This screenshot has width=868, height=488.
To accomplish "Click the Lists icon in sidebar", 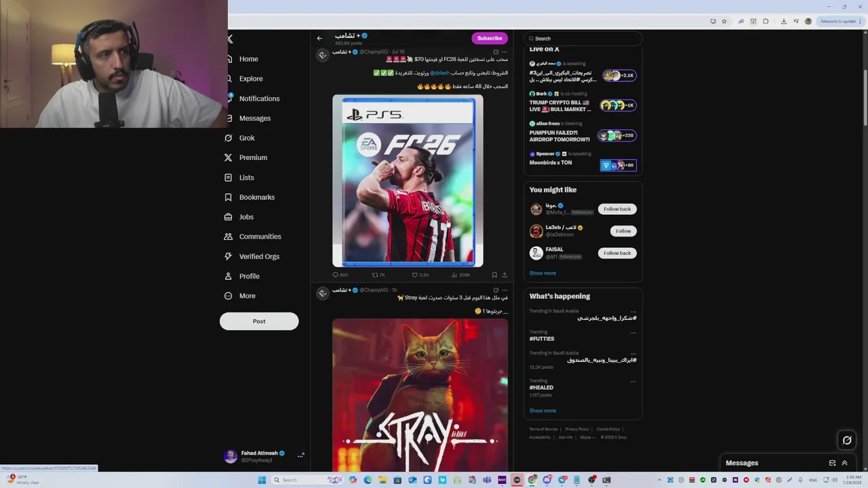I will (x=229, y=178).
